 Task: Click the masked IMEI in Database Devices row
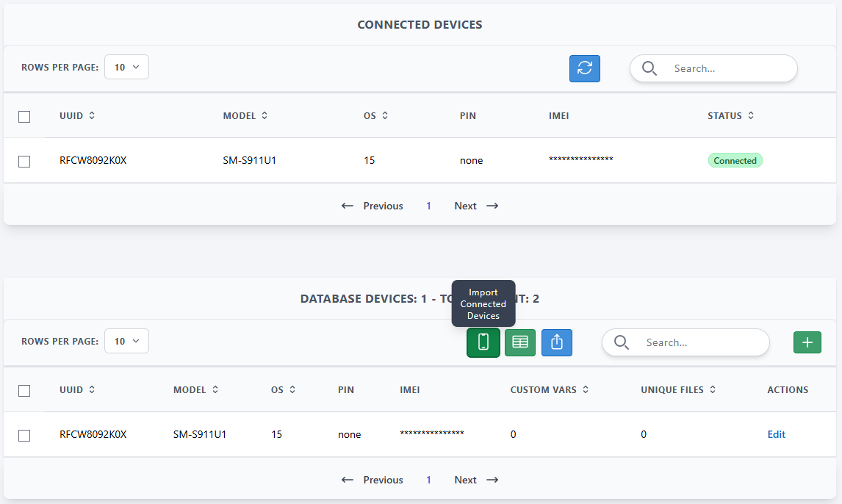pyautogui.click(x=432, y=433)
